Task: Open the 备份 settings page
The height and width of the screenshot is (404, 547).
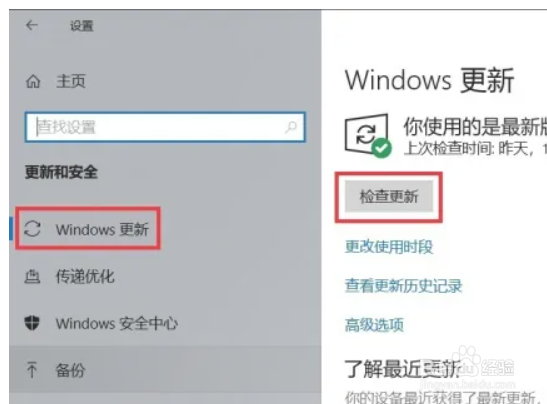Action: pos(70,370)
